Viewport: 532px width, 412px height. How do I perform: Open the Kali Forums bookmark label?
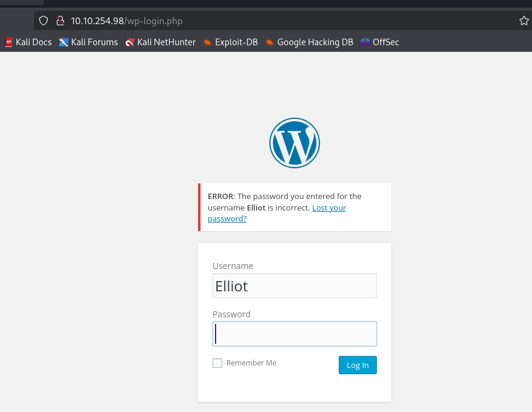(x=95, y=42)
